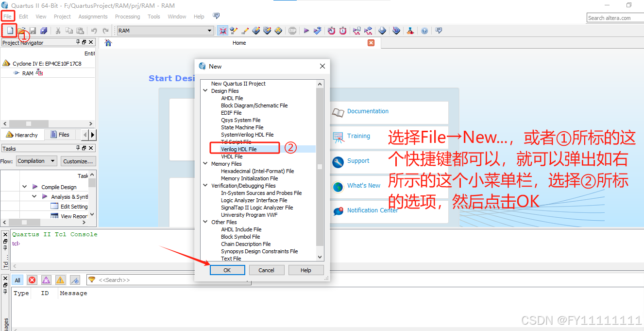This screenshot has height=331, width=644.
Task: Click the Copy toolbar icon
Action: (x=69, y=30)
